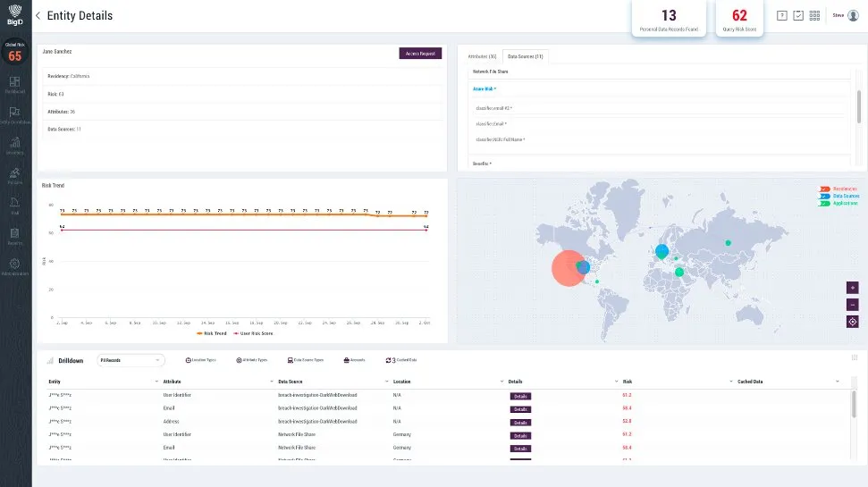The width and height of the screenshot is (868, 487).
Task: Switch to the Attributes (36) tab
Action: tap(482, 56)
